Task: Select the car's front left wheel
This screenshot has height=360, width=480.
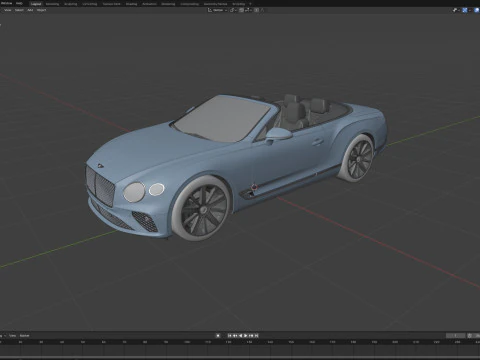Action: pos(202,209)
